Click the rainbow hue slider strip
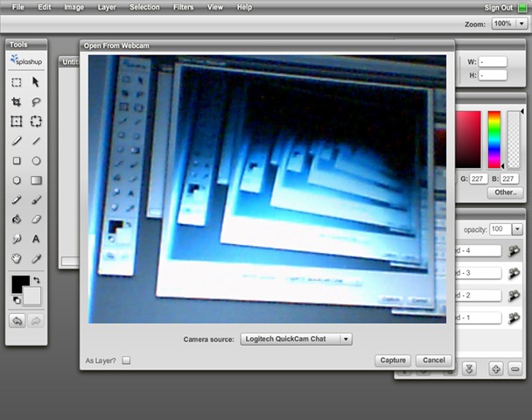532x420 pixels. click(x=493, y=139)
